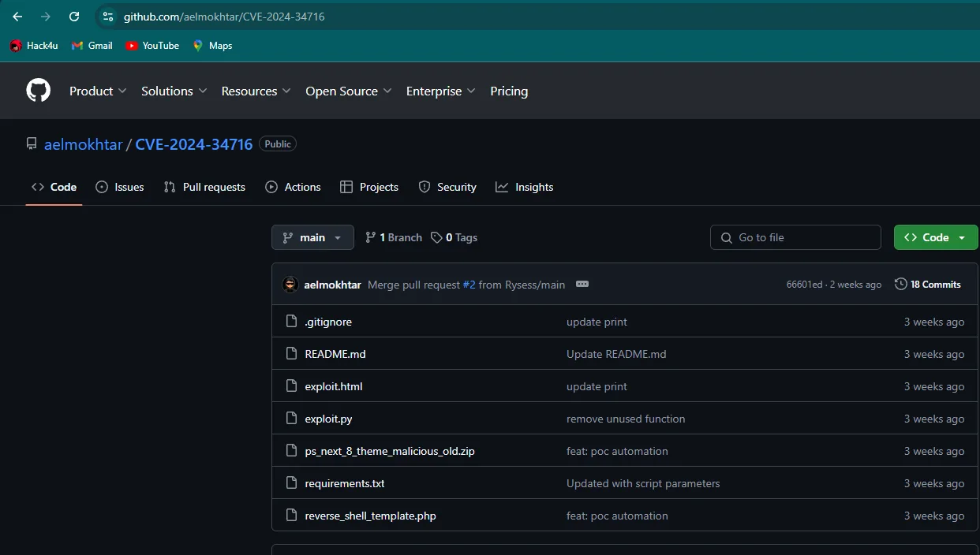This screenshot has width=980, height=555.
Task: Open the Hack4u bookmark
Action: pyautogui.click(x=34, y=46)
